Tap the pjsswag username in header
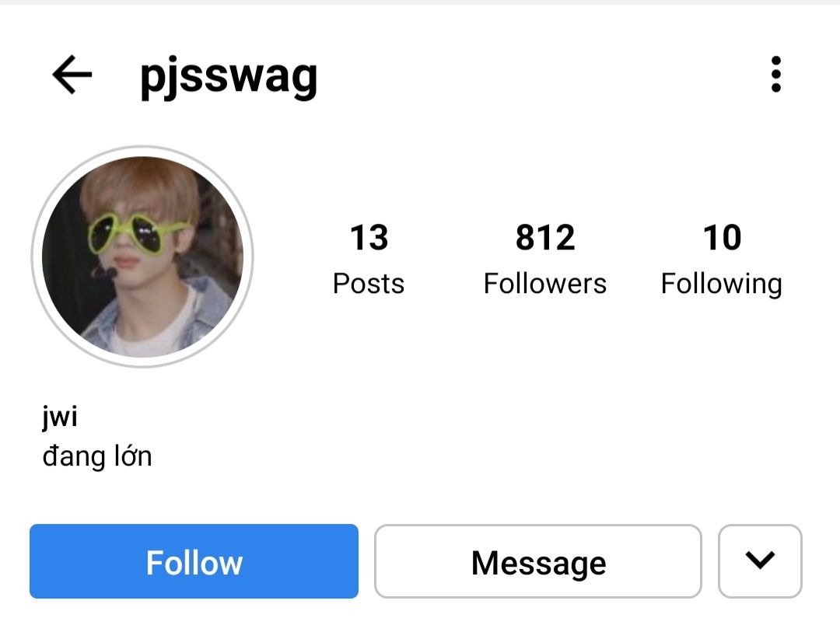Image resolution: width=840 pixels, height=625 pixels. pos(229,76)
